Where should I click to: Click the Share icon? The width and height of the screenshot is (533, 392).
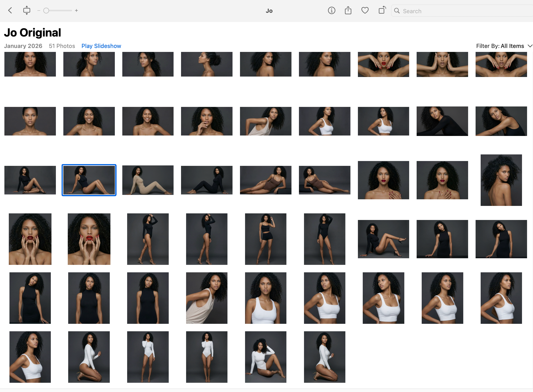[x=348, y=11]
